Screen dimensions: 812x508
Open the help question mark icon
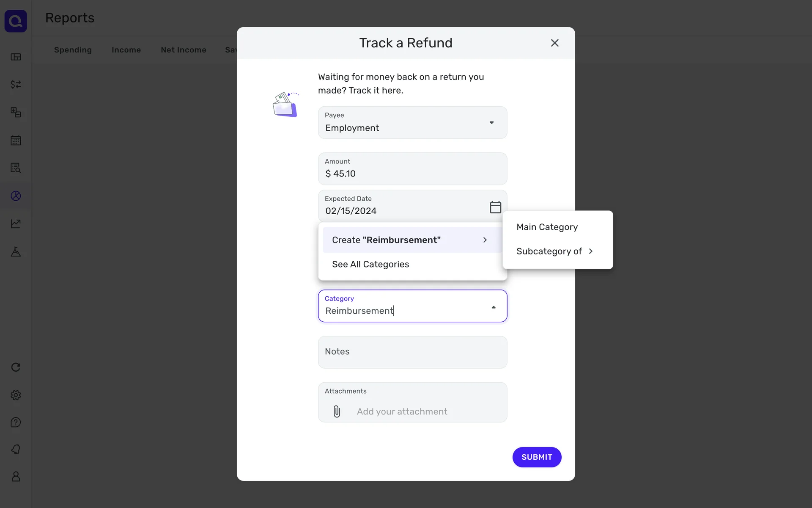pyautogui.click(x=16, y=422)
